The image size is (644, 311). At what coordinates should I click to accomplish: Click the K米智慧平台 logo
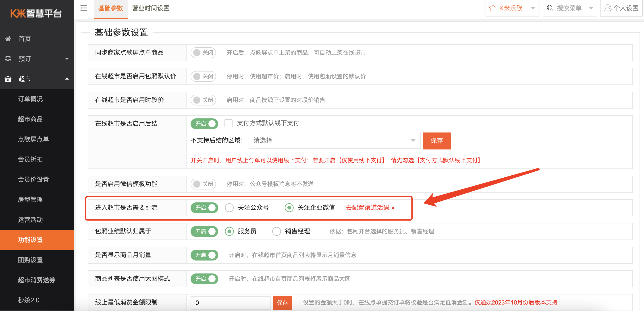tap(36, 13)
